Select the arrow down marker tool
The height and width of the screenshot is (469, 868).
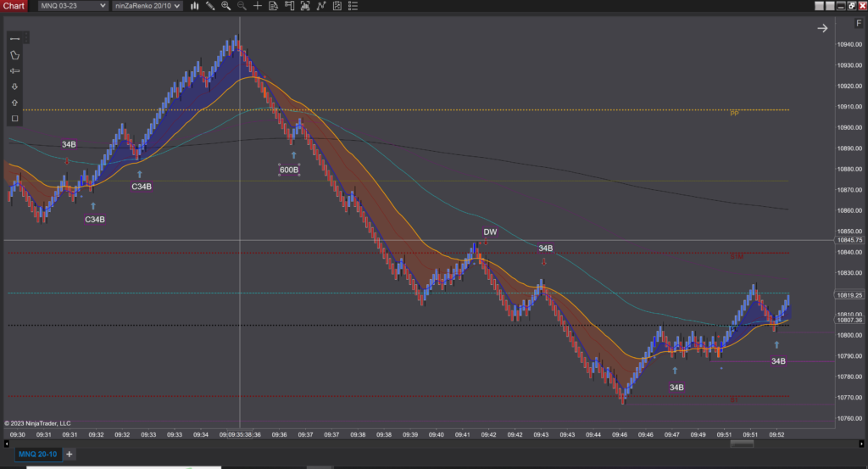pyautogui.click(x=15, y=87)
